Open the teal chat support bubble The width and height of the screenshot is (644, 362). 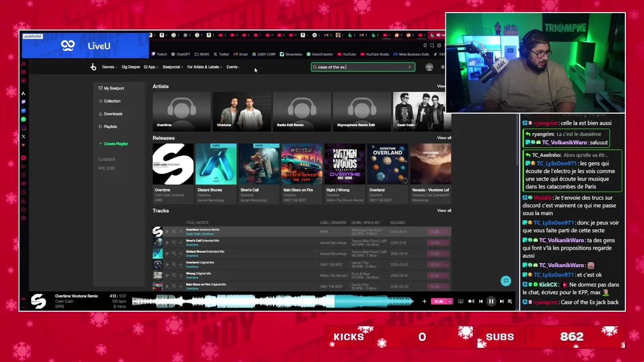pyautogui.click(x=506, y=281)
